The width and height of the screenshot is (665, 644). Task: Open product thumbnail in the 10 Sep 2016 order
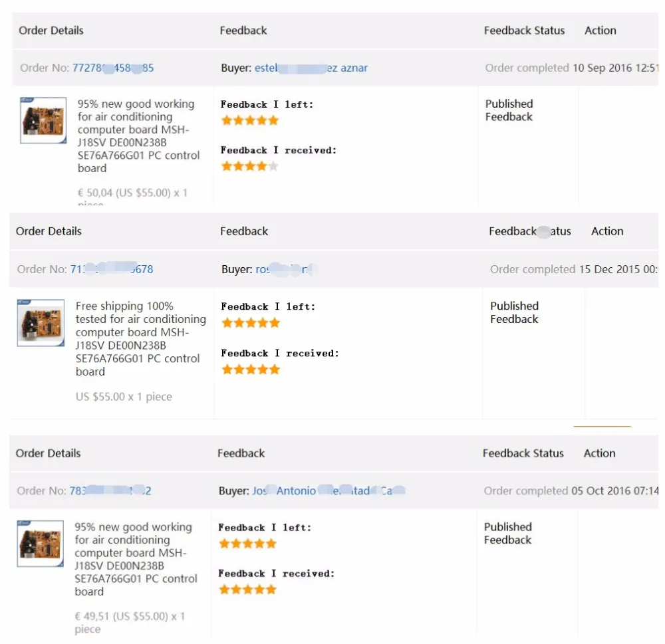[43, 121]
